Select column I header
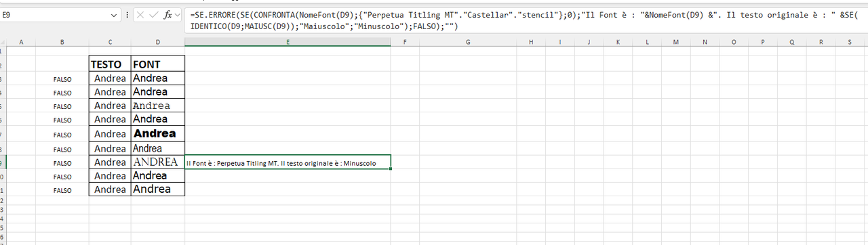 pyautogui.click(x=560, y=42)
